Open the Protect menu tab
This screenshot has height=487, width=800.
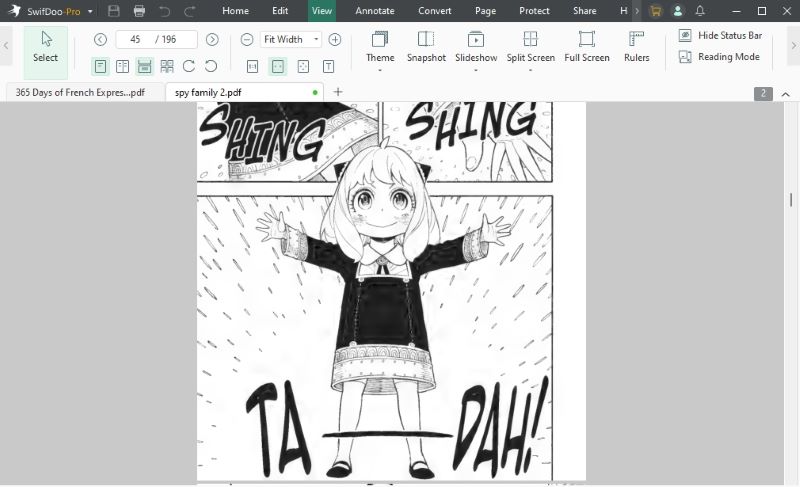tap(534, 11)
